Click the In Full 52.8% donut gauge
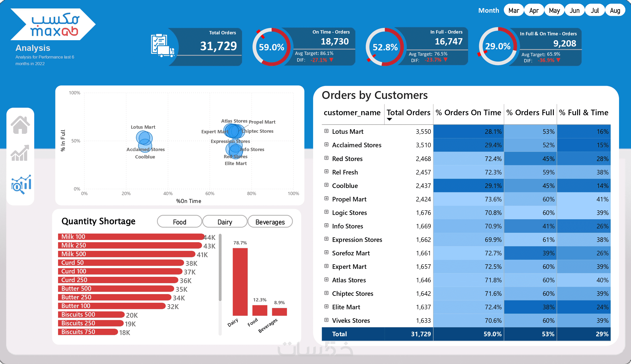631x364 pixels. click(x=385, y=47)
